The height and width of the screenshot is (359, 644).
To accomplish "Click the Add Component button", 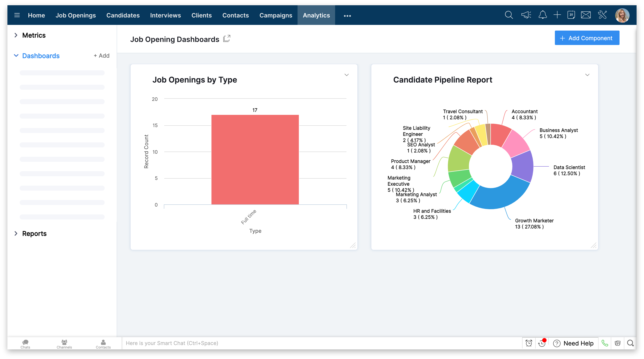I will tap(587, 38).
